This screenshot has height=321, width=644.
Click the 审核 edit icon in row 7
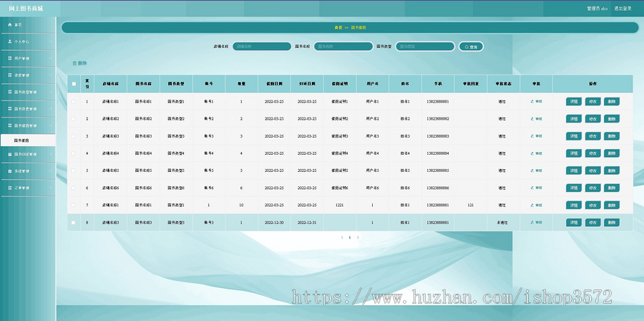(x=532, y=205)
